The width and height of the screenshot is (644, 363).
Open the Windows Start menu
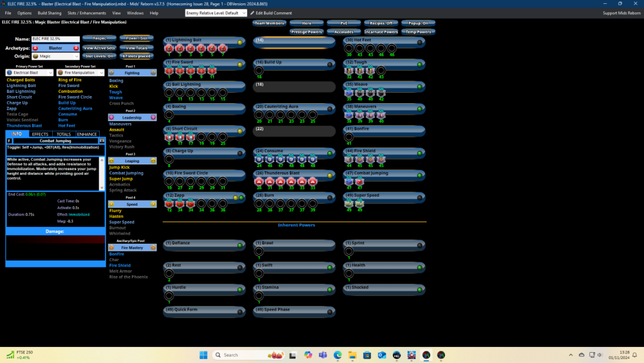tap(204, 355)
